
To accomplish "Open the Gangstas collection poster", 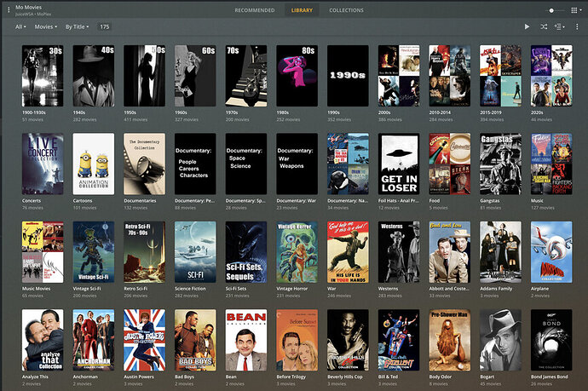I will pyautogui.click(x=500, y=164).
